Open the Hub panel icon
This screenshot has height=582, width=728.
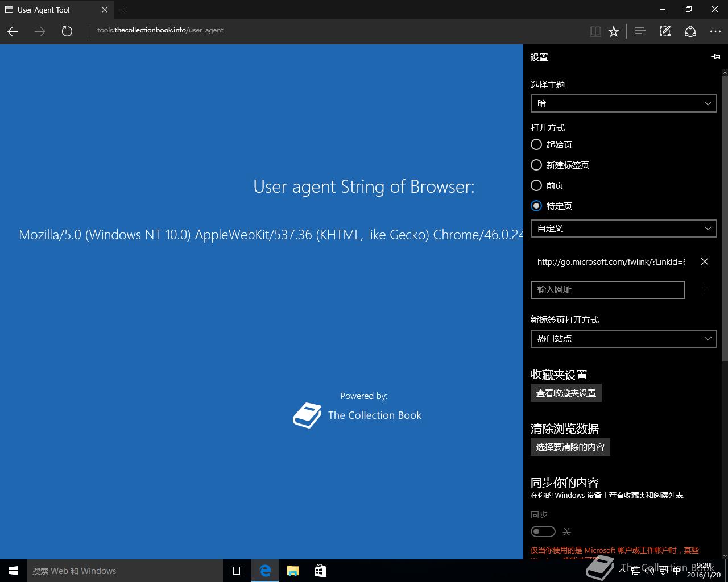(640, 31)
